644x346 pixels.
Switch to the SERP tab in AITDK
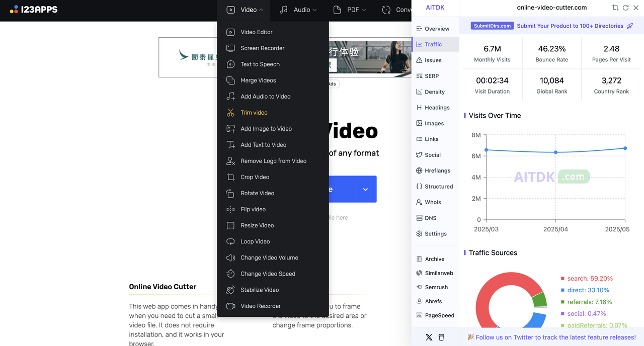click(x=431, y=76)
